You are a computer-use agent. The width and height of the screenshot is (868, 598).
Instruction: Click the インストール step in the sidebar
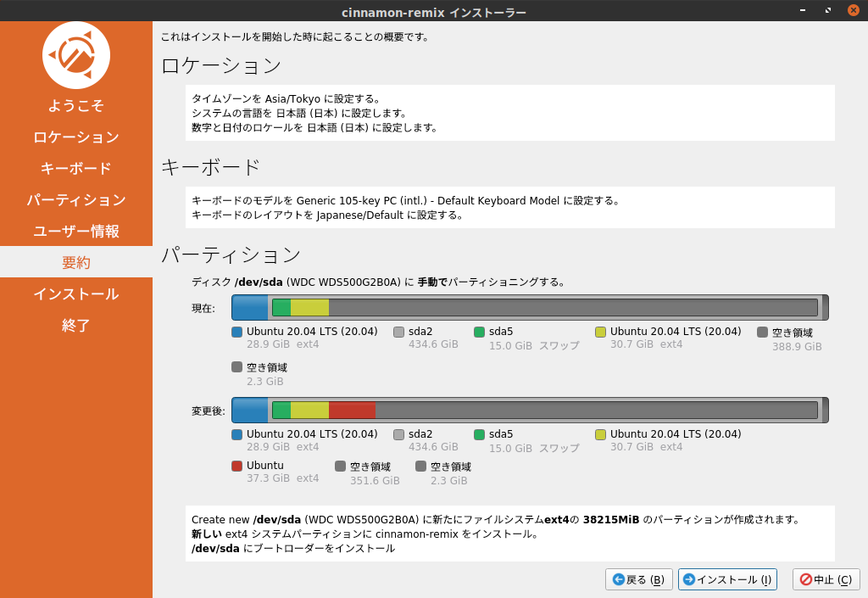(76, 293)
